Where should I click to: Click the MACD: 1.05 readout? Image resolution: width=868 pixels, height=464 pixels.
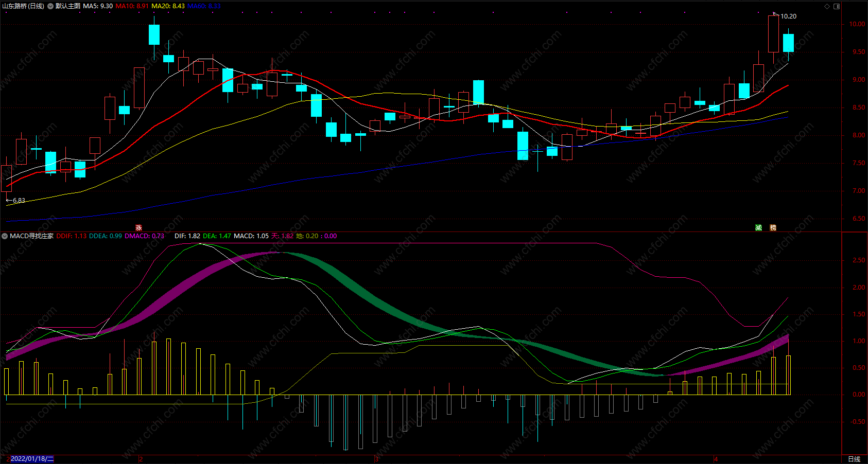point(251,236)
